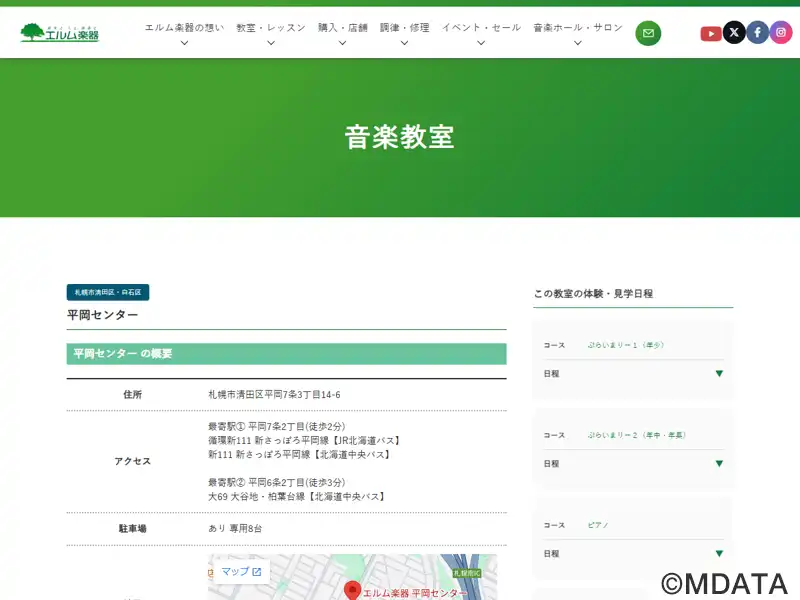Open the 教室・レッスン menu
Viewport: 800px width, 600px height.
[271, 33]
